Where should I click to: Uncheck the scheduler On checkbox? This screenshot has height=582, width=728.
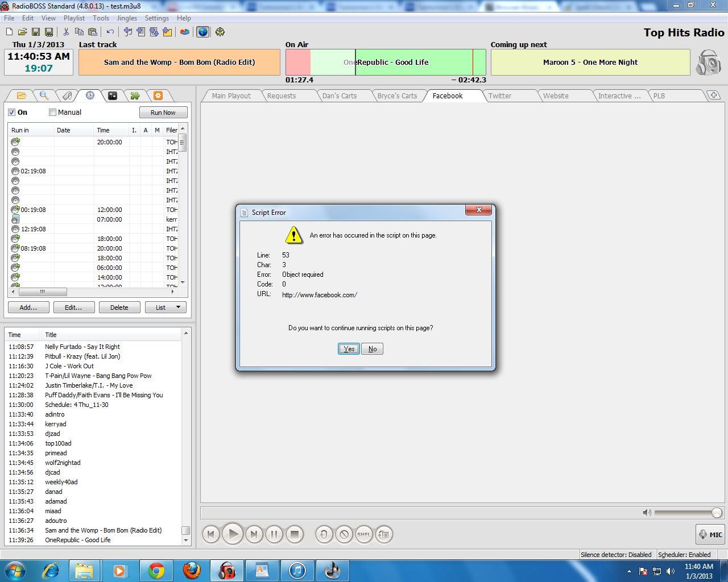point(12,113)
